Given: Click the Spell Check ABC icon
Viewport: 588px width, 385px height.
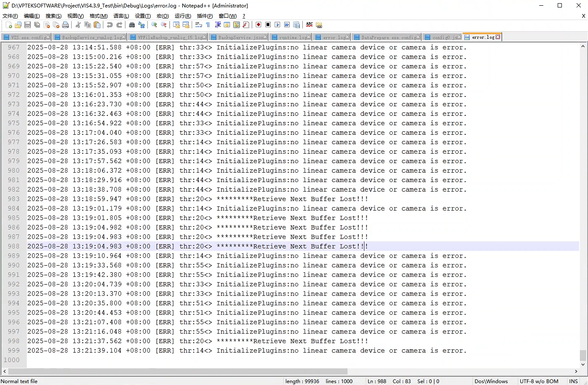Looking at the screenshot, I should click(x=309, y=25).
